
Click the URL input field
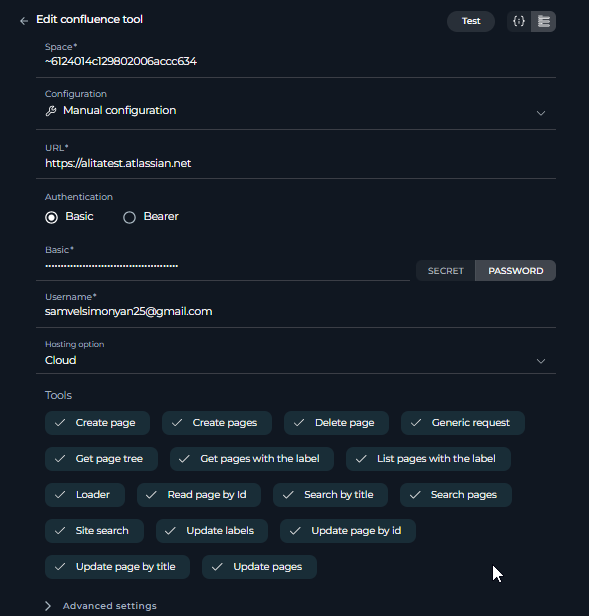point(296,163)
